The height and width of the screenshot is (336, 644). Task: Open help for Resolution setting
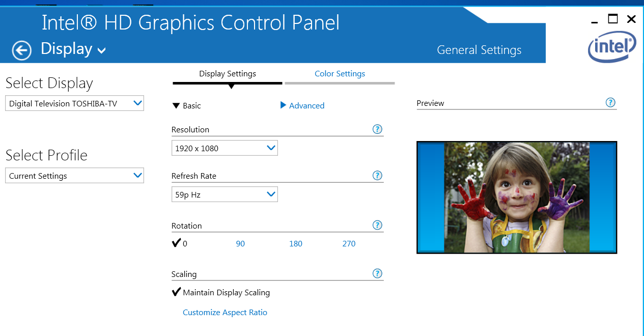point(377,129)
